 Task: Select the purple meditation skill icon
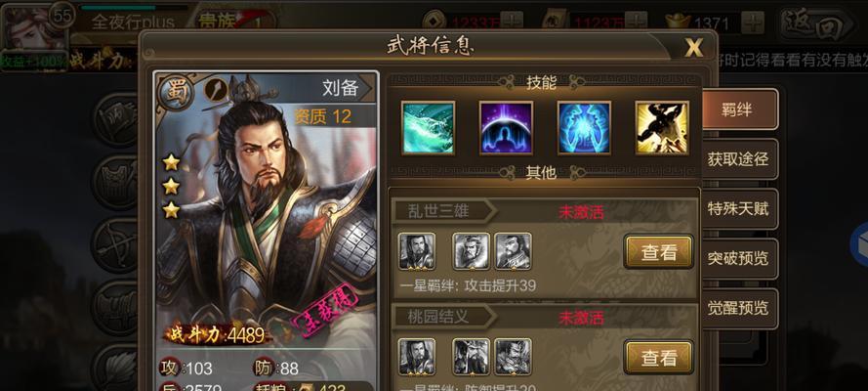click(506, 127)
